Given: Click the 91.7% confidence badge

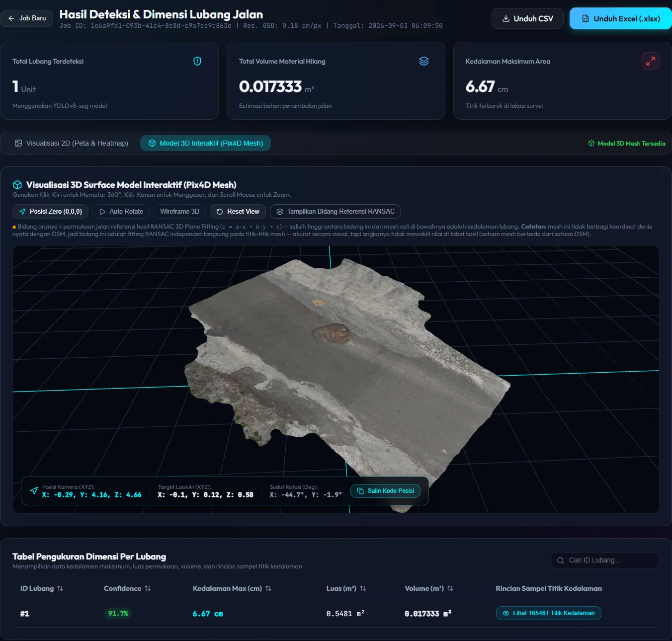Looking at the screenshot, I should click(118, 614).
